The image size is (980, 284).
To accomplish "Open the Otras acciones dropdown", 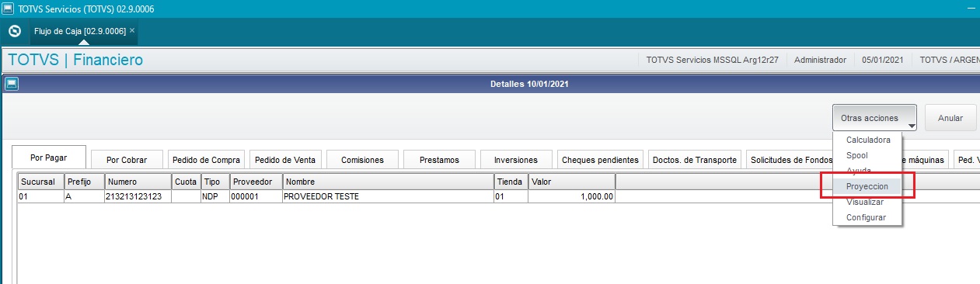I will click(x=875, y=119).
